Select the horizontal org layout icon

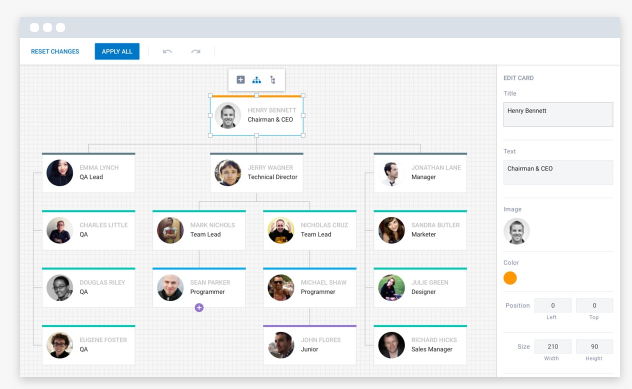[x=256, y=80]
